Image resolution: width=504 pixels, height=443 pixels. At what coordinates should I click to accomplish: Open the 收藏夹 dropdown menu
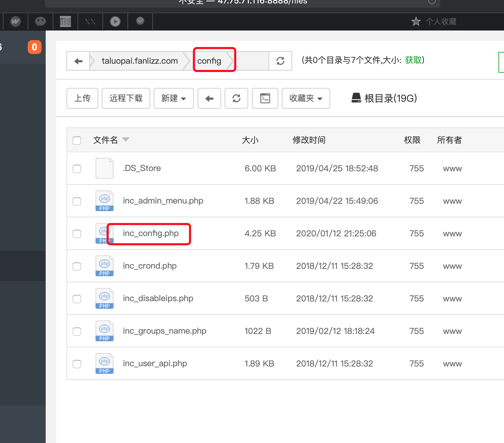point(306,99)
